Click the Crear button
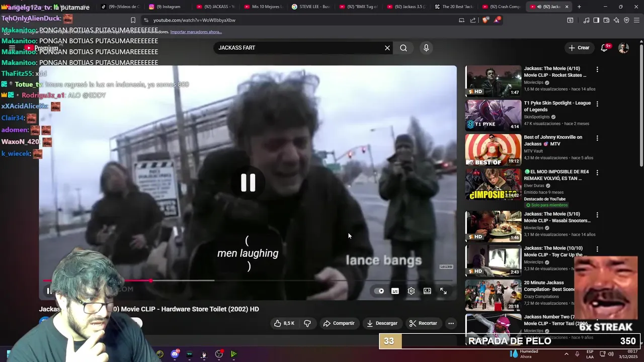644x362 pixels. (x=579, y=48)
